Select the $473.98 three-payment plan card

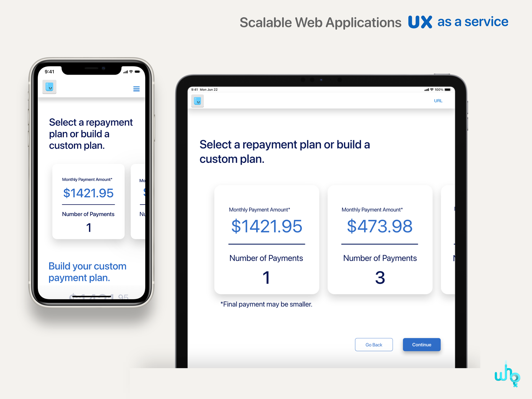pyautogui.click(x=380, y=240)
